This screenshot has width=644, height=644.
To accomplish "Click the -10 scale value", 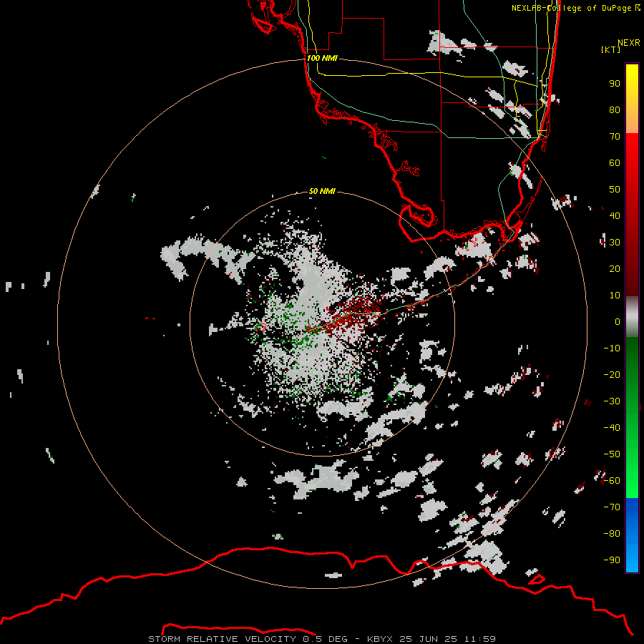I will [612, 348].
